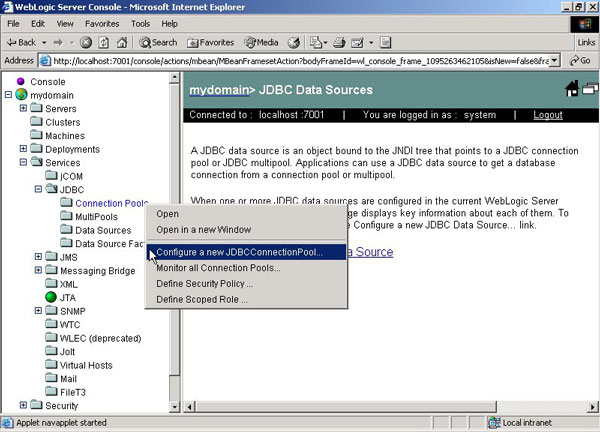This screenshot has width=600, height=432.
Task: Open the Search toolbar button
Action: [x=158, y=42]
